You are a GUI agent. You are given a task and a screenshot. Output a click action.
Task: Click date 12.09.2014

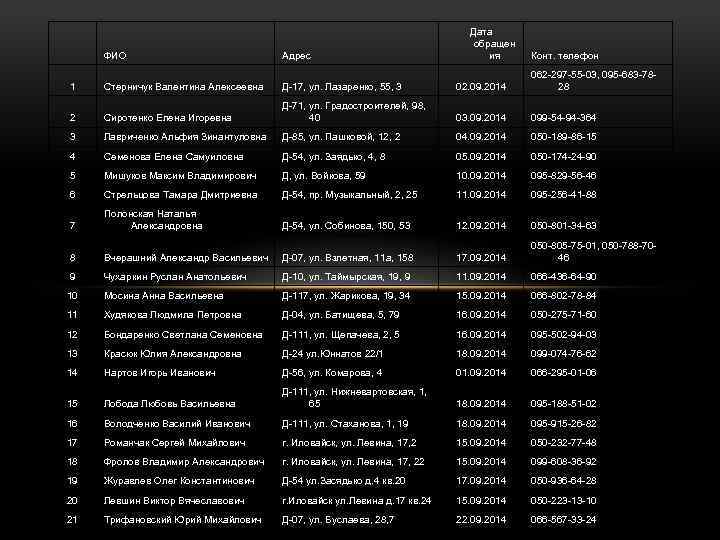click(x=481, y=225)
